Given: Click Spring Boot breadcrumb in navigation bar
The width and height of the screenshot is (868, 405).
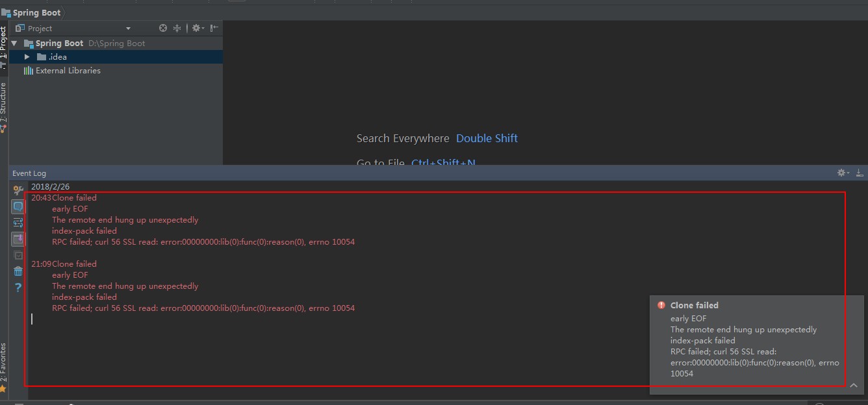Looking at the screenshot, I should coord(36,12).
